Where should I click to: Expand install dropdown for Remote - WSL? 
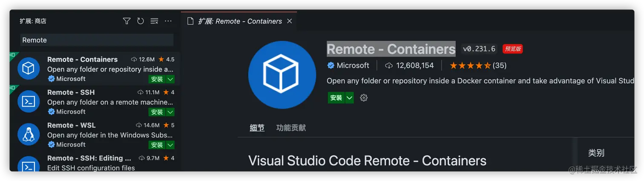pyautogui.click(x=170, y=145)
